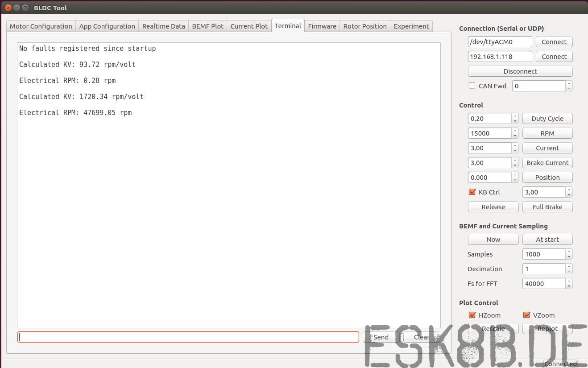Switch to the Motor Configuration tab
The width and height of the screenshot is (588, 368).
41,26
